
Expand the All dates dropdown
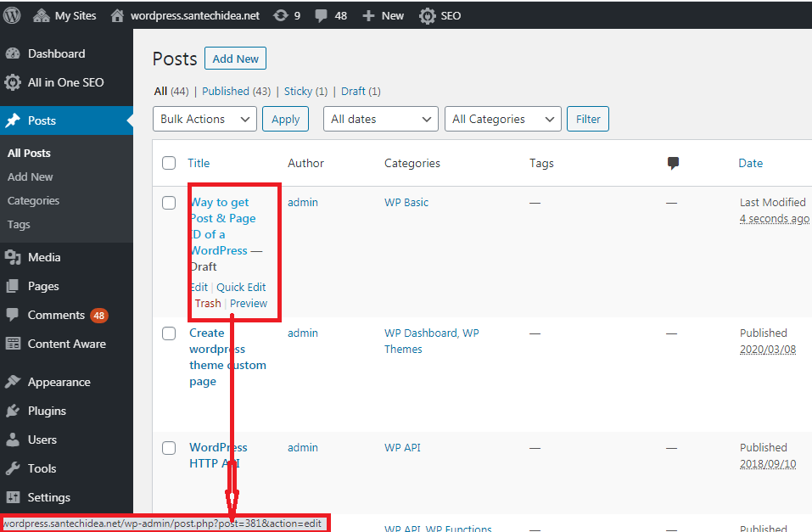pyautogui.click(x=380, y=119)
